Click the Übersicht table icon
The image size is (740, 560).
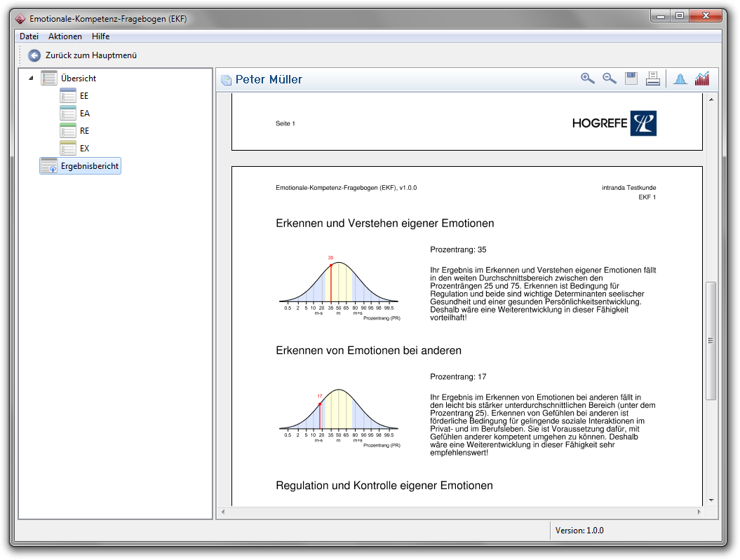click(49, 78)
